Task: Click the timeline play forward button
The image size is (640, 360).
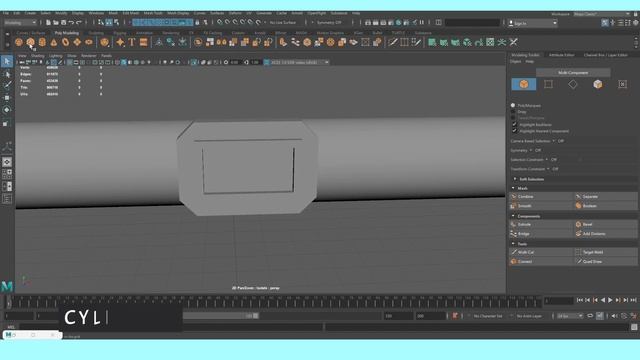Action: [x=610, y=300]
